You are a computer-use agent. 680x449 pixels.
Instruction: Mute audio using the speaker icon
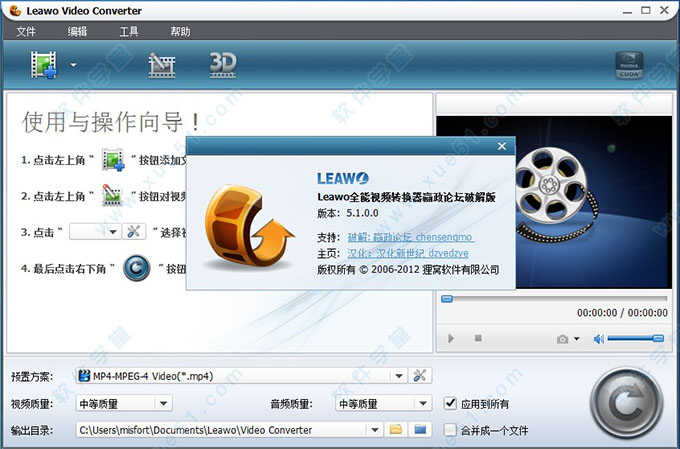[x=599, y=339]
